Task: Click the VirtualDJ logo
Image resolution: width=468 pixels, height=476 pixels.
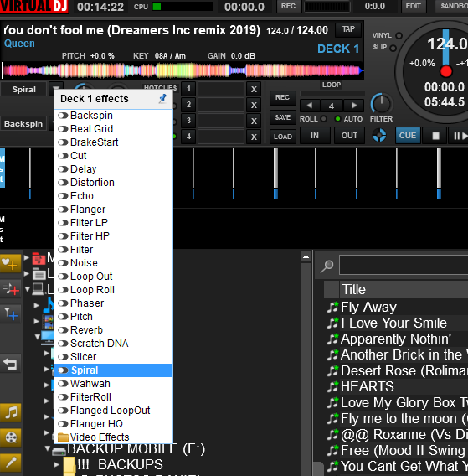Action: pyautogui.click(x=34, y=7)
